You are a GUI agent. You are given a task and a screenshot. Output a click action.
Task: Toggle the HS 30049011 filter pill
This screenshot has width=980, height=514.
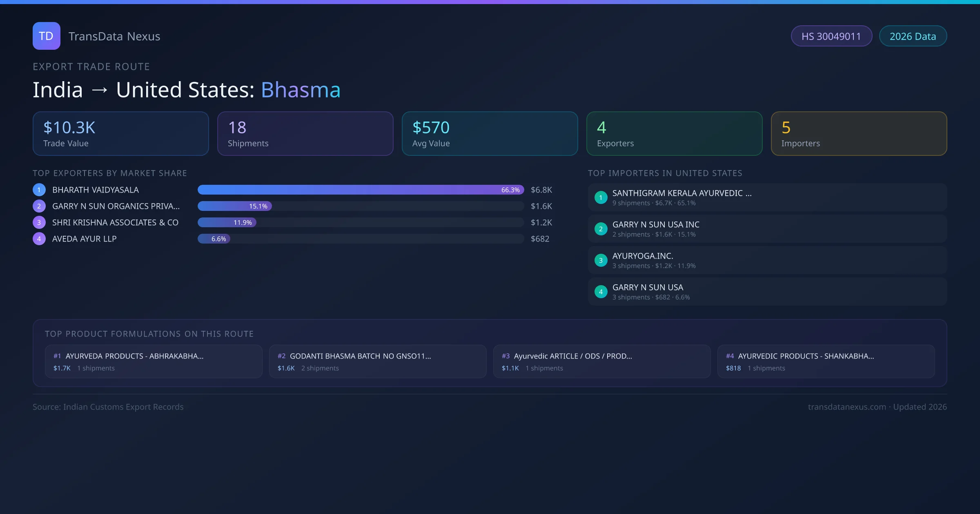click(x=831, y=36)
